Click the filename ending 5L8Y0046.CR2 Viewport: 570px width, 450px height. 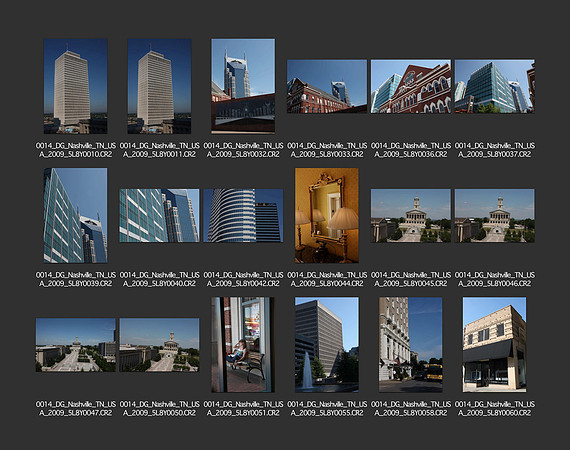click(x=494, y=279)
